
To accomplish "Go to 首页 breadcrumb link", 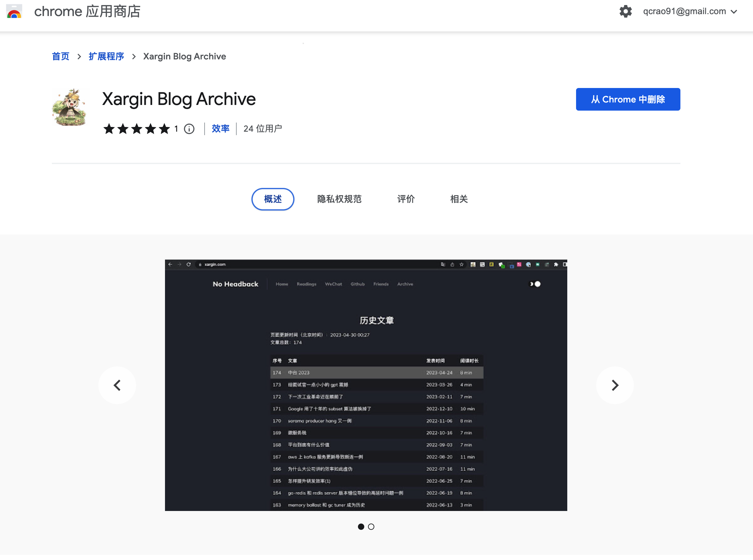I will click(x=61, y=57).
